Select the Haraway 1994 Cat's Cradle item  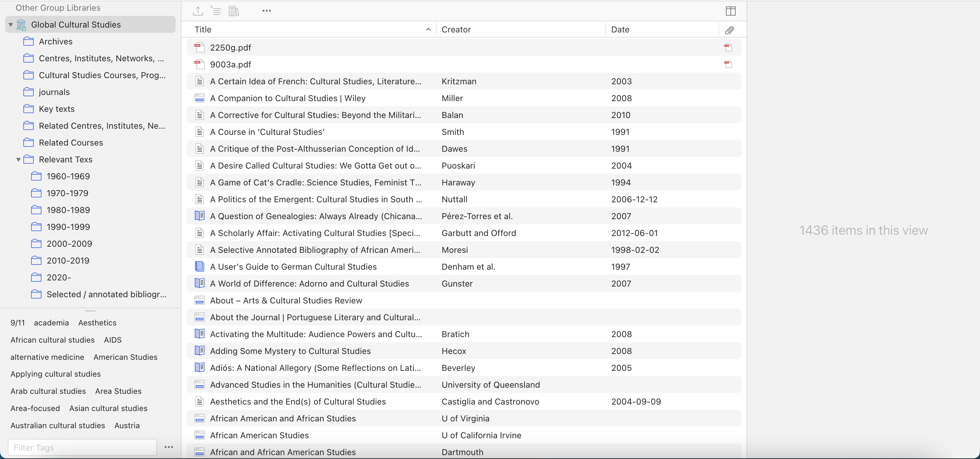315,183
